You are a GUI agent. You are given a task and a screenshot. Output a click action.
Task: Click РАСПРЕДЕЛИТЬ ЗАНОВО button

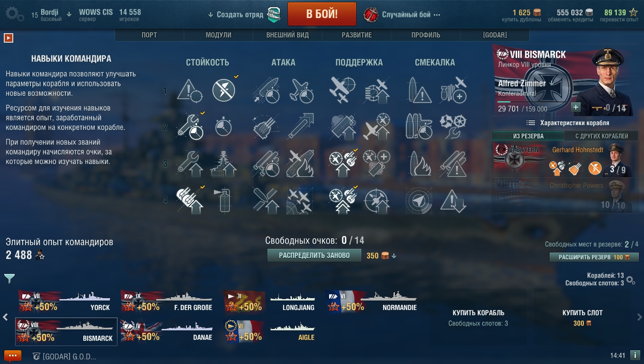(x=314, y=255)
